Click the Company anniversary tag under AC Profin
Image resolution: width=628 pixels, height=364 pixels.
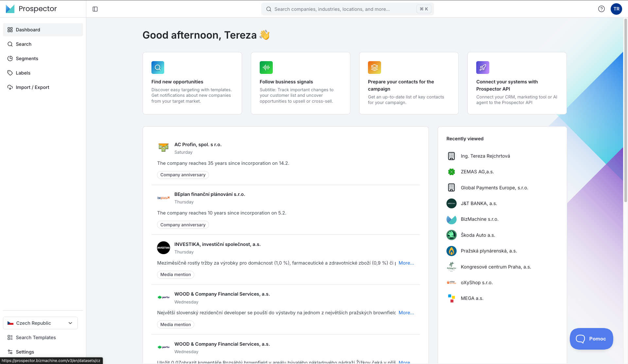[183, 175]
